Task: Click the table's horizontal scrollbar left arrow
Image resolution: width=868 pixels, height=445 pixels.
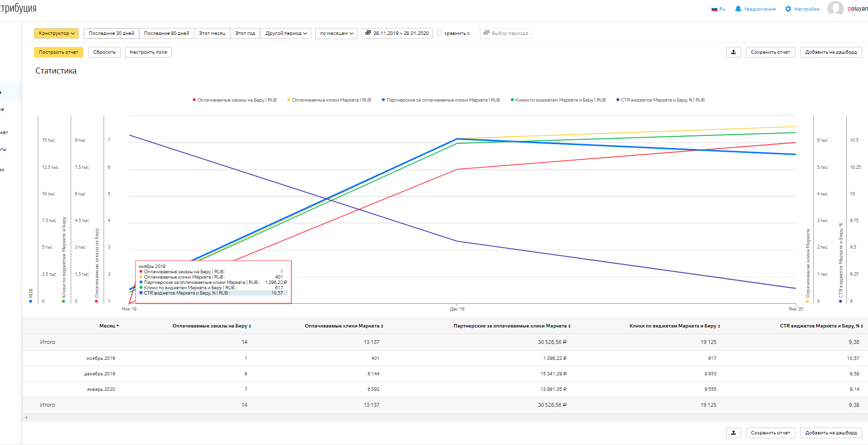Action: pyautogui.click(x=26, y=417)
